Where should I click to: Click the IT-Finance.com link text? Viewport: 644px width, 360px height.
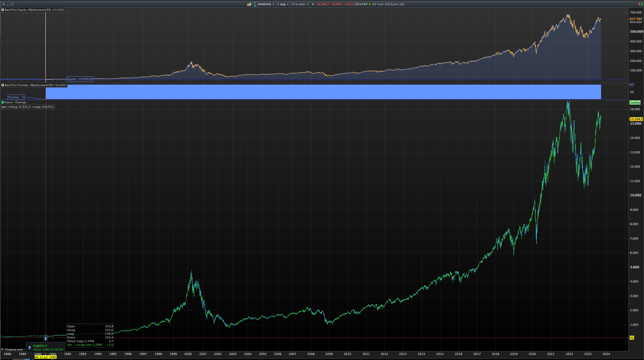12,349
